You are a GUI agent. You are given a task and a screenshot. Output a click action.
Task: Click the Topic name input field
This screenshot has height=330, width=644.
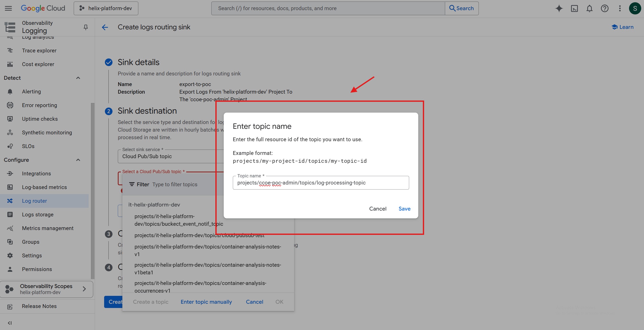(320, 183)
